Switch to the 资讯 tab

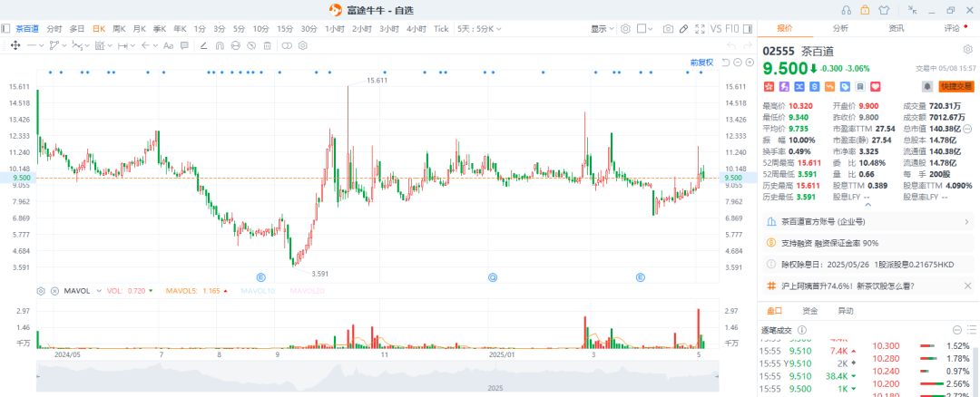click(x=897, y=29)
